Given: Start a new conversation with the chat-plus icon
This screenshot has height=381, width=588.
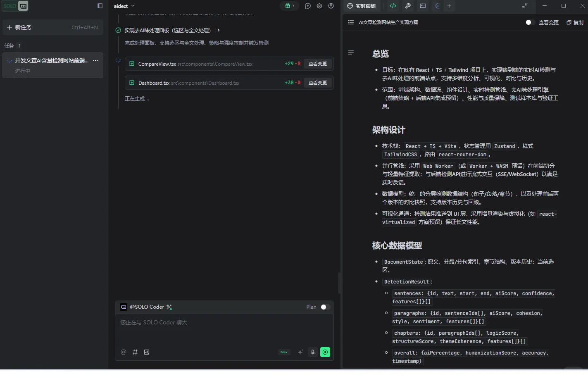Looking at the screenshot, I should click(308, 6).
